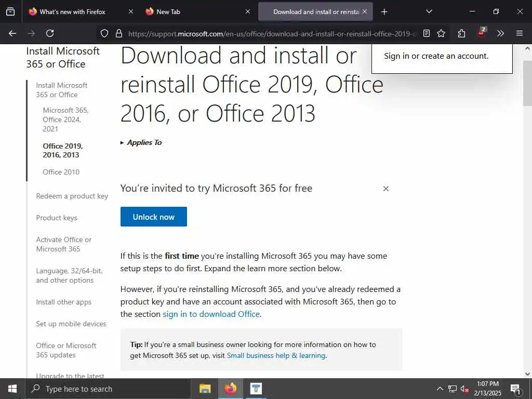Open network status tray icon

(453, 389)
